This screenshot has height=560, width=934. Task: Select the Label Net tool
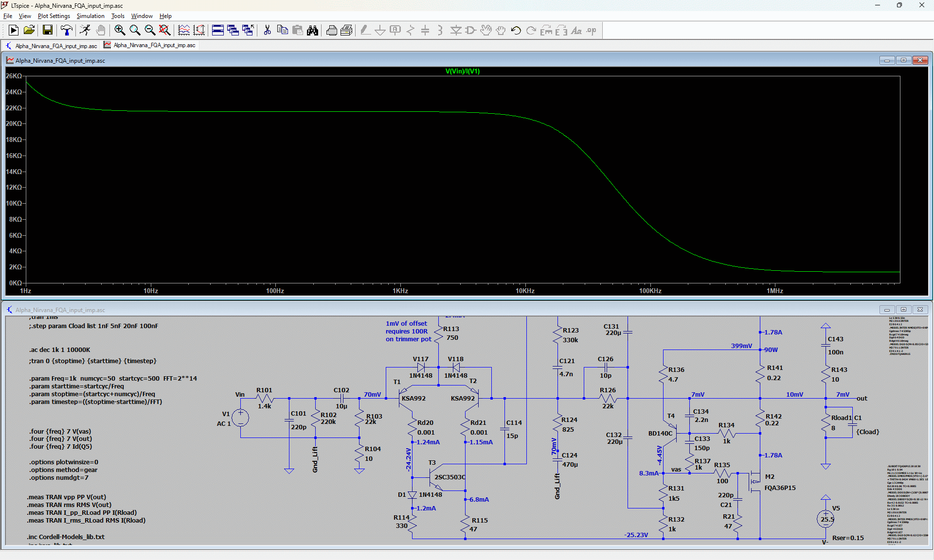pos(395,30)
